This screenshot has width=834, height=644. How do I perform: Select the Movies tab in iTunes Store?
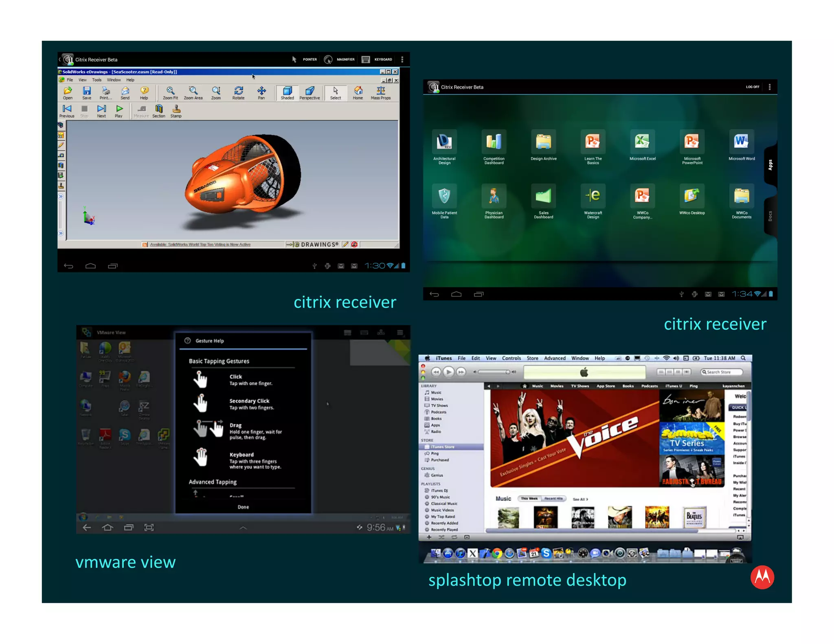[x=557, y=386]
